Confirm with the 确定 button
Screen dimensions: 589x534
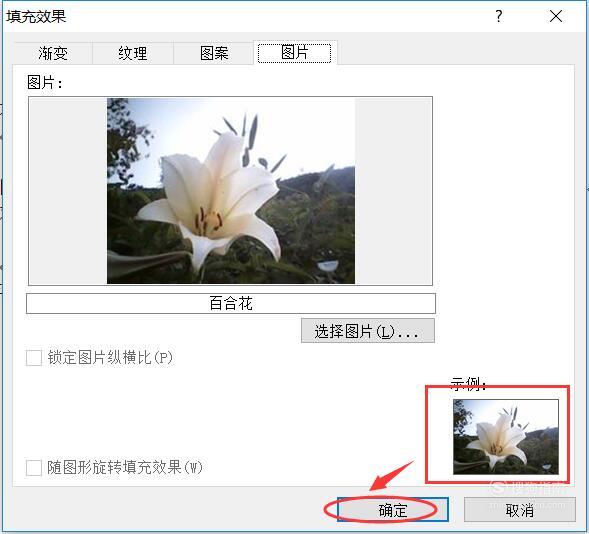click(x=393, y=510)
